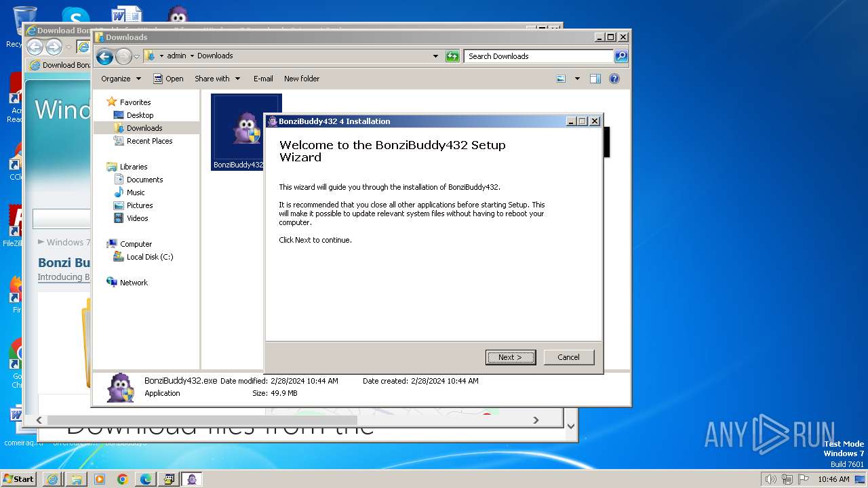This screenshot has width=868, height=488.
Task: Click the BonziBuddy installer title bar icon
Action: point(272,121)
